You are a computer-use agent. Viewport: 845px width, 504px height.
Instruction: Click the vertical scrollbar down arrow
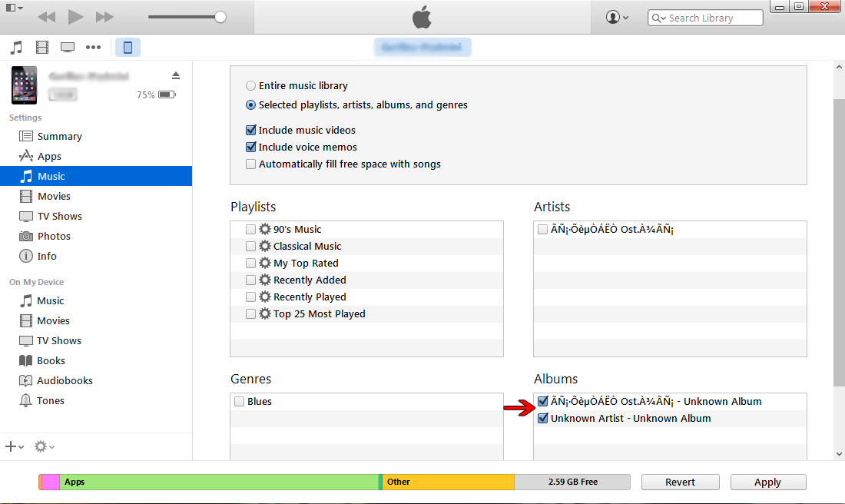click(x=839, y=454)
